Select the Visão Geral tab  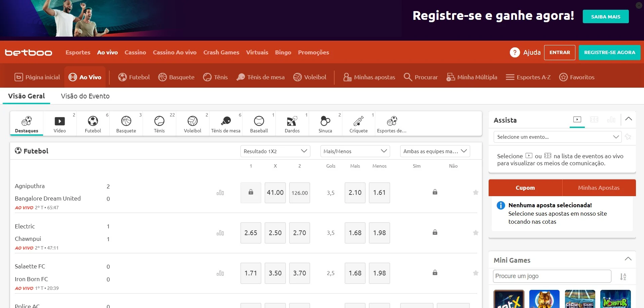coord(26,96)
